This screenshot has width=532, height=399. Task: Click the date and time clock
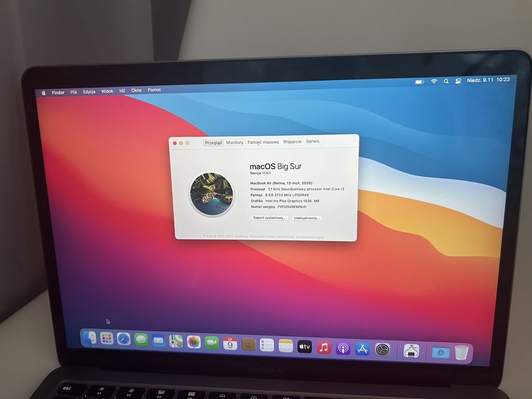[488, 80]
